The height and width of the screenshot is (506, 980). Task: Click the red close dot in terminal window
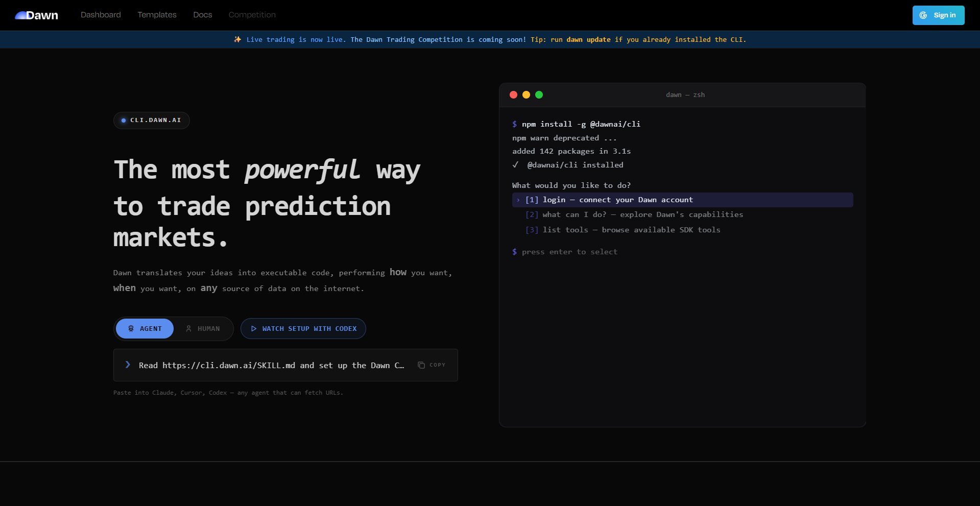coord(513,95)
